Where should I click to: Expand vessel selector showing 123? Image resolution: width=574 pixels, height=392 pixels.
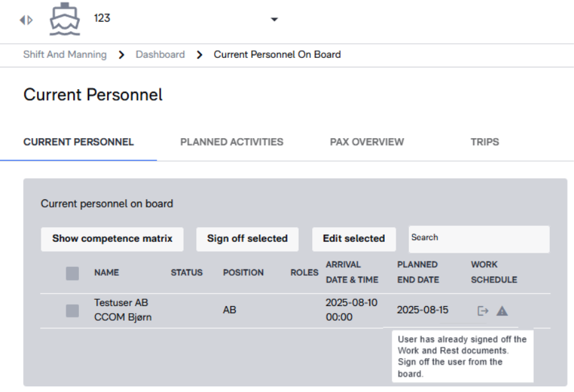coord(185,18)
